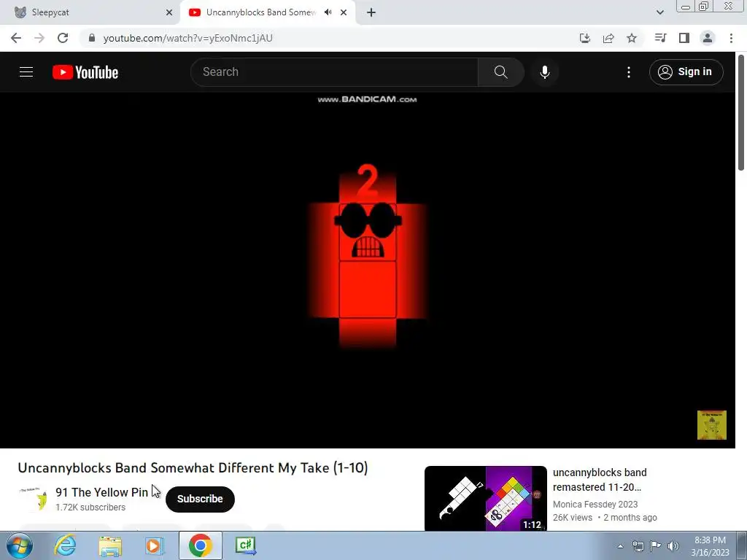Open Chrome profile avatar

[708, 38]
